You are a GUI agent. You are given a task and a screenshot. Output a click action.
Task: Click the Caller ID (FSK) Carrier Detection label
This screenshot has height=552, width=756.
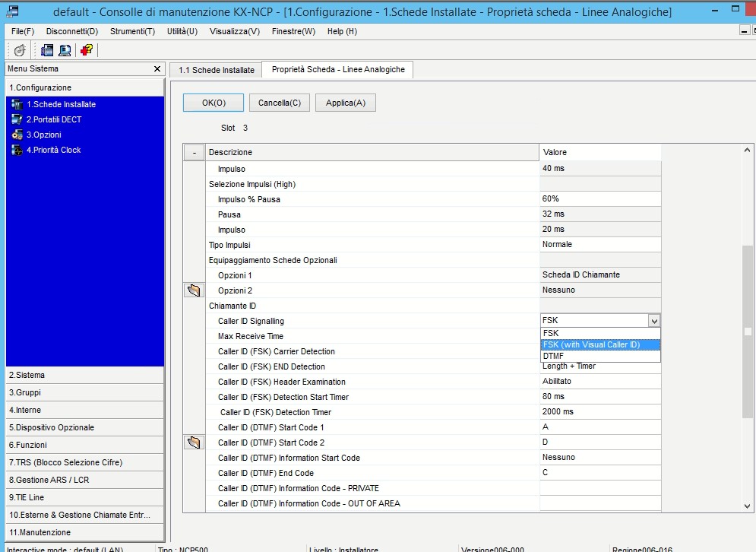(x=277, y=352)
